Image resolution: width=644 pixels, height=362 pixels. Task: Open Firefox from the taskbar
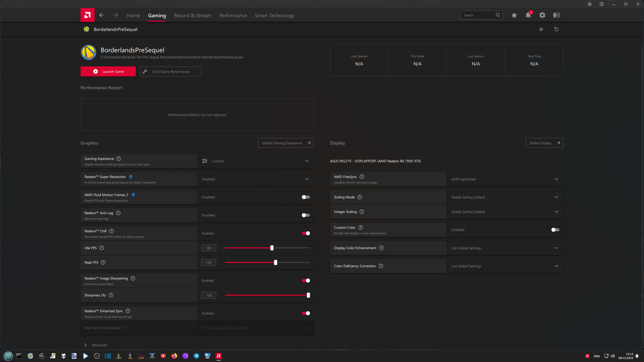[174, 356]
